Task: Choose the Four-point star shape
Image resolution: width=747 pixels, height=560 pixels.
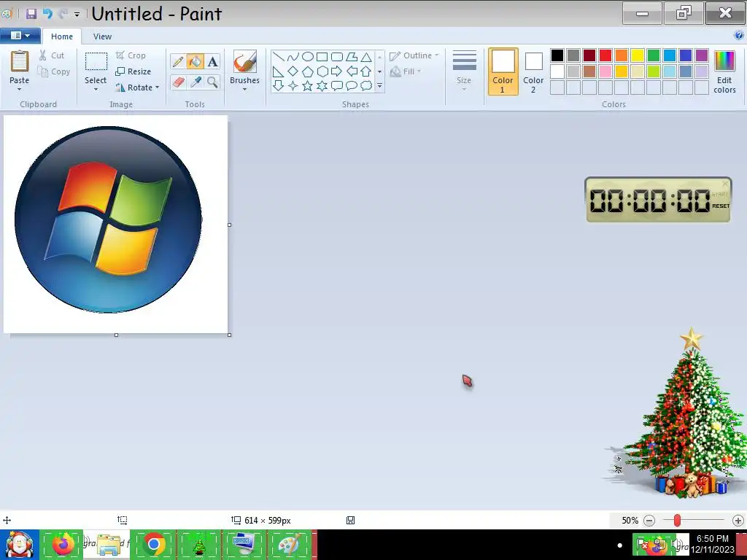Action: pyautogui.click(x=293, y=86)
